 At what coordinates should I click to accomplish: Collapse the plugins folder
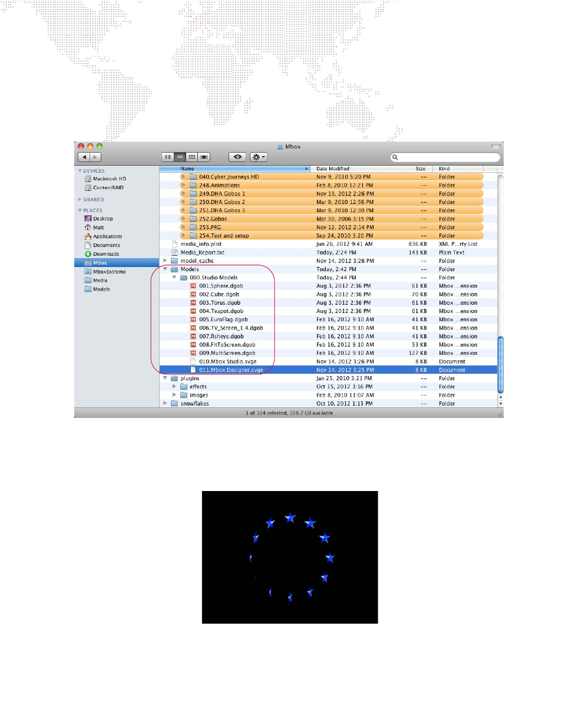point(165,378)
